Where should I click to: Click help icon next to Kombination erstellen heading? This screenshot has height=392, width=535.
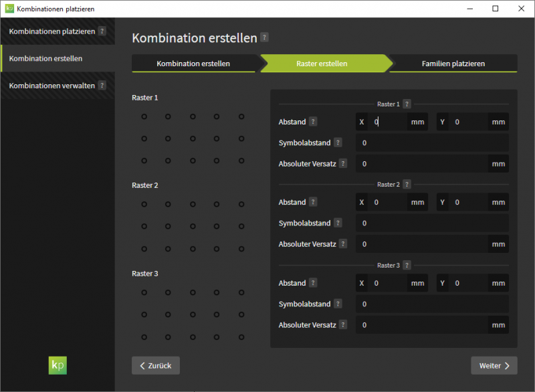265,38
